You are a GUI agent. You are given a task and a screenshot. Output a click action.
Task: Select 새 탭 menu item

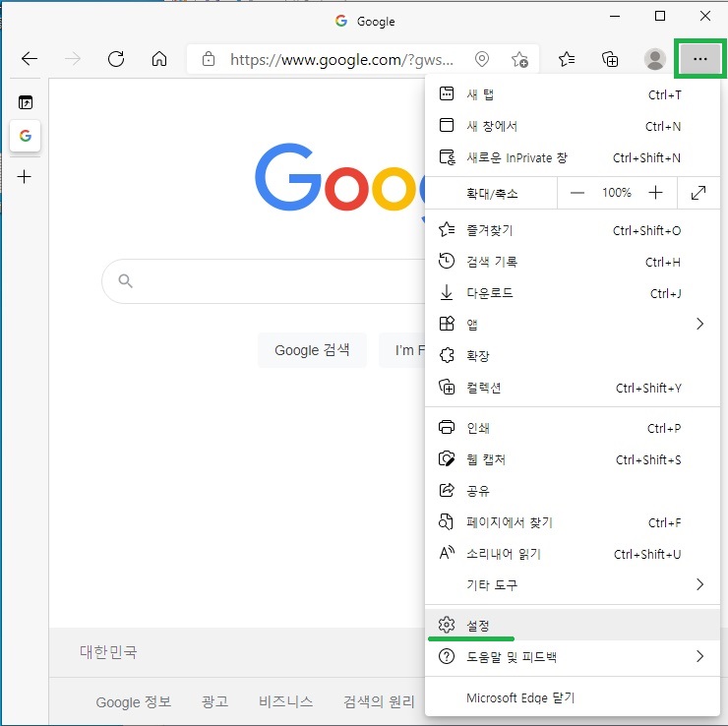coord(572,94)
